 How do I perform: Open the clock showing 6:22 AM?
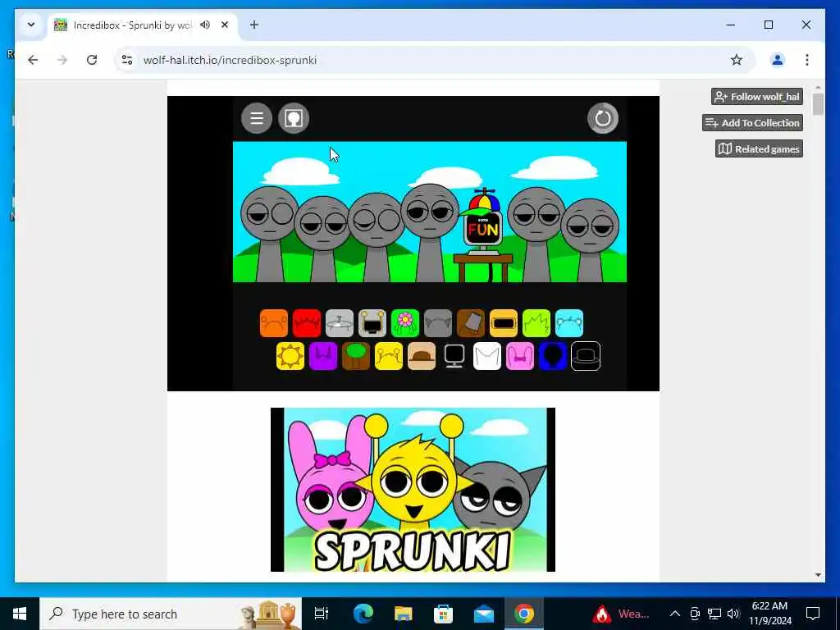click(x=769, y=614)
